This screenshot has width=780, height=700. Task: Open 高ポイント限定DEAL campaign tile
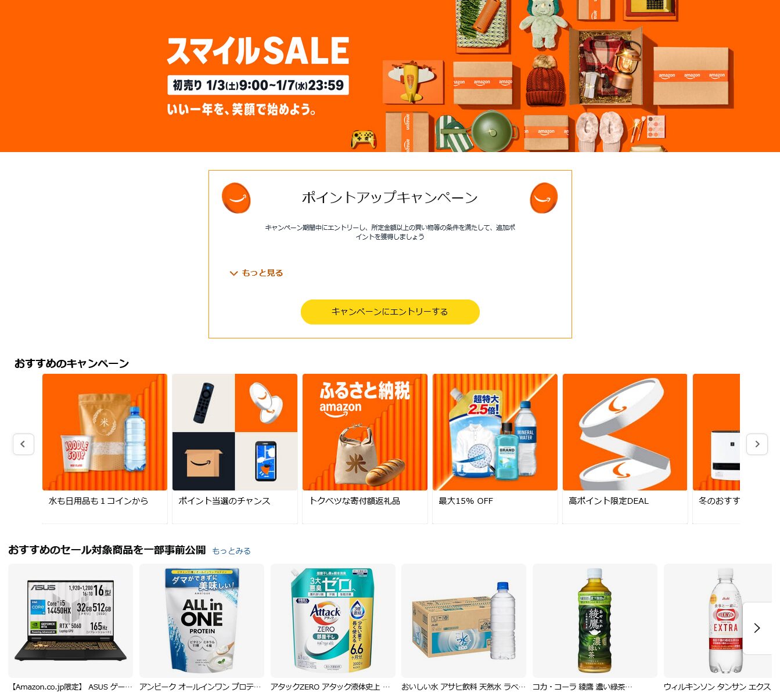point(625,449)
